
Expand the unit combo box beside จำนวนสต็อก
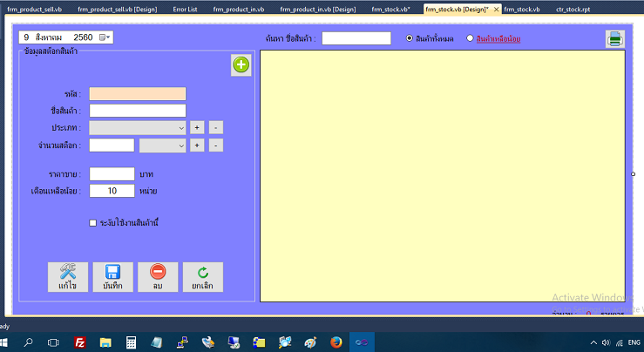coord(181,146)
